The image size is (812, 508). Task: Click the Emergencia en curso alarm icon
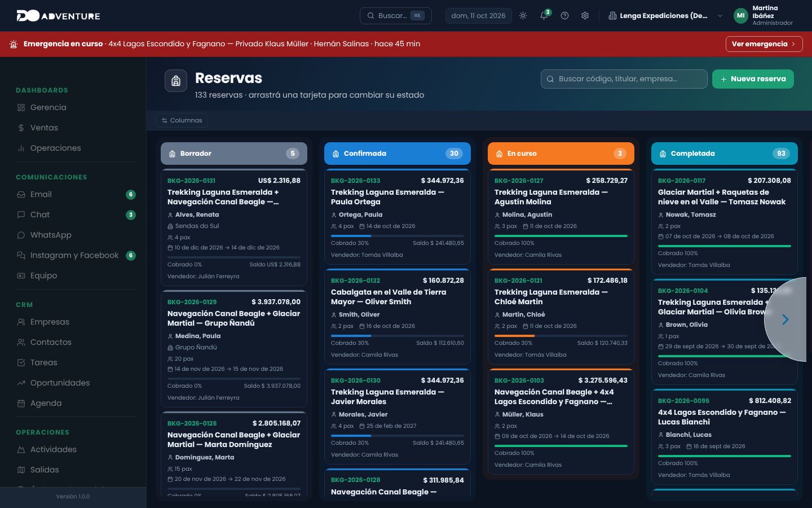[x=14, y=44]
